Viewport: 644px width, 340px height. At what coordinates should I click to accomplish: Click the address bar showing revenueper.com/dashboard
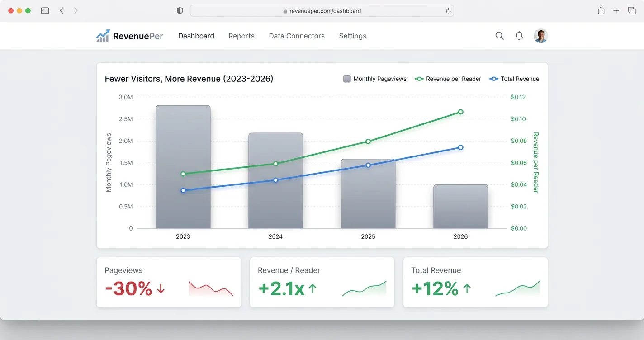322,11
